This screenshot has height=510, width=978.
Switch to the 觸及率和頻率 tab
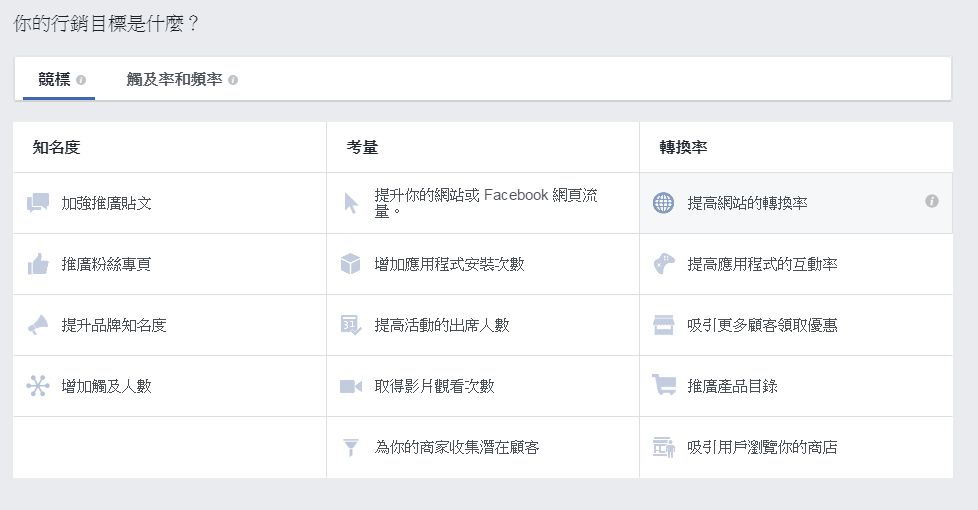(174, 79)
